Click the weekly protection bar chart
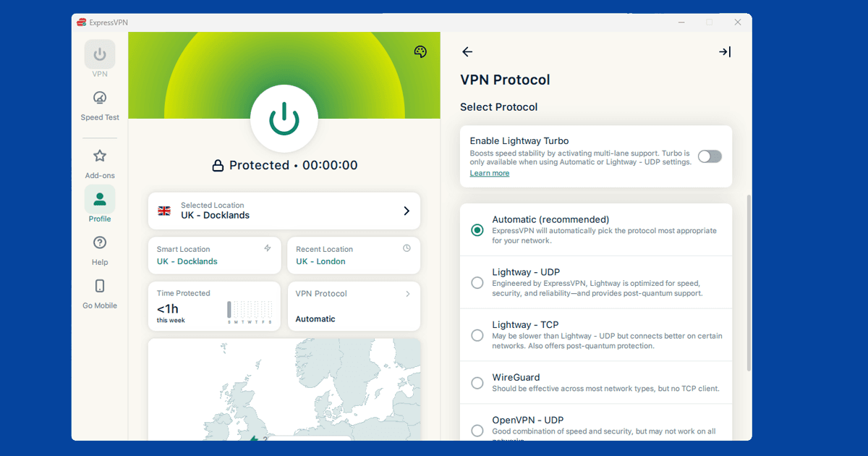Image resolution: width=868 pixels, height=456 pixels. tap(250, 312)
